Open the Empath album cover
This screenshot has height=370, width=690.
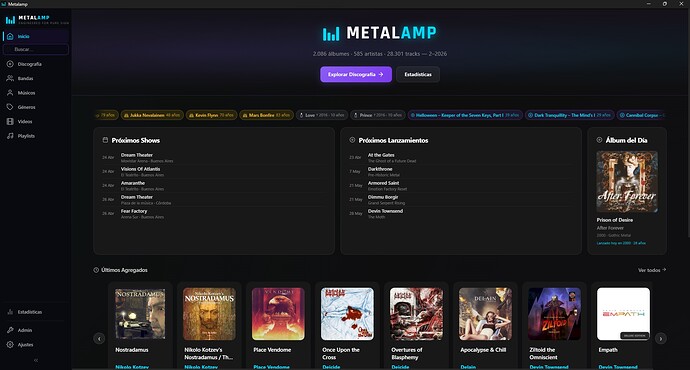pyautogui.click(x=623, y=314)
